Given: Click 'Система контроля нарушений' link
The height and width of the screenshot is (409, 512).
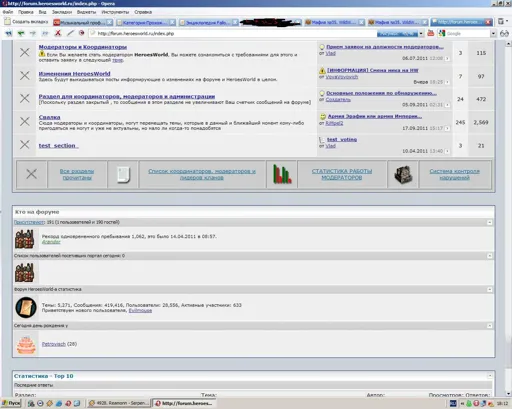Looking at the screenshot, I should click(454, 174).
